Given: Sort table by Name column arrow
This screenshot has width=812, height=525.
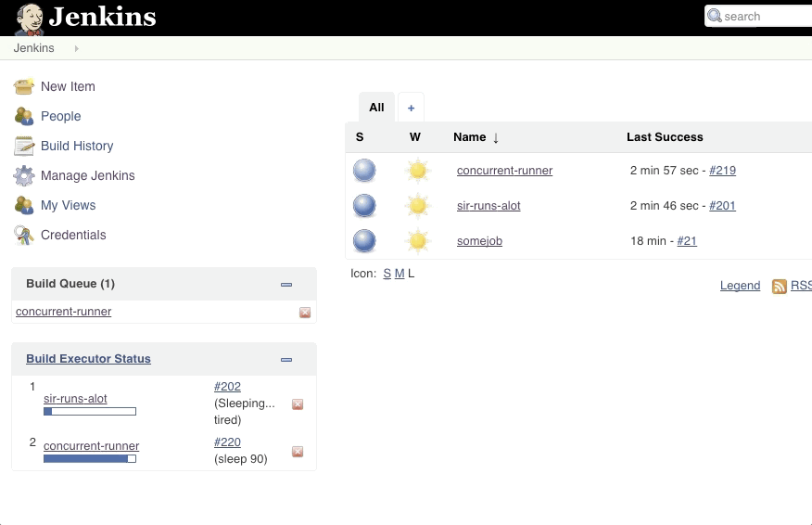Looking at the screenshot, I should [496, 138].
